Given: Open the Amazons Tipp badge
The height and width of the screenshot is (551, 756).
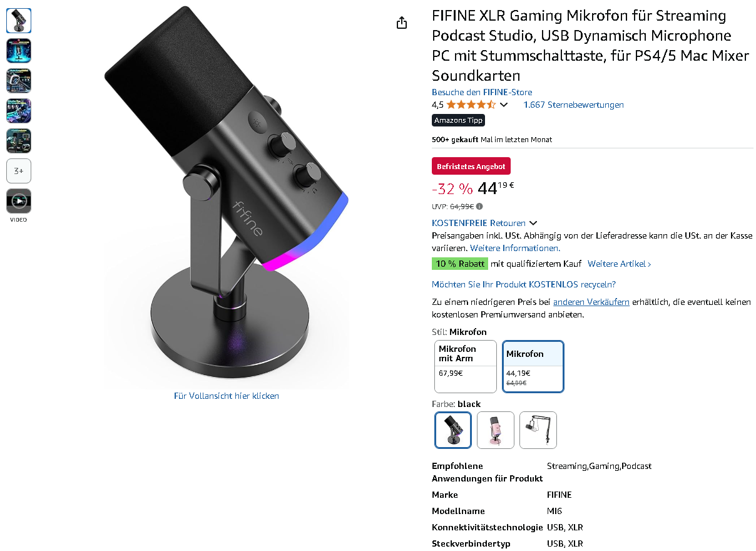Looking at the screenshot, I should coord(459,120).
